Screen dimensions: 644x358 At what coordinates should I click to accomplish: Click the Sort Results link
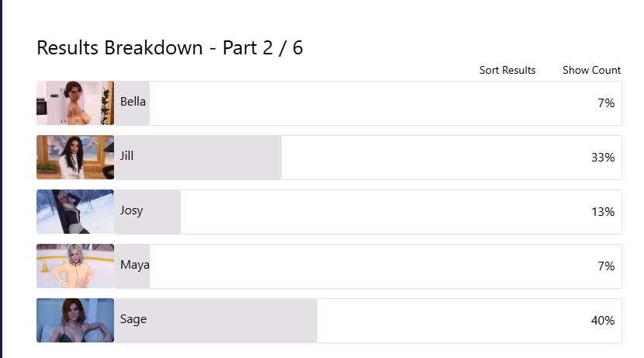507,70
